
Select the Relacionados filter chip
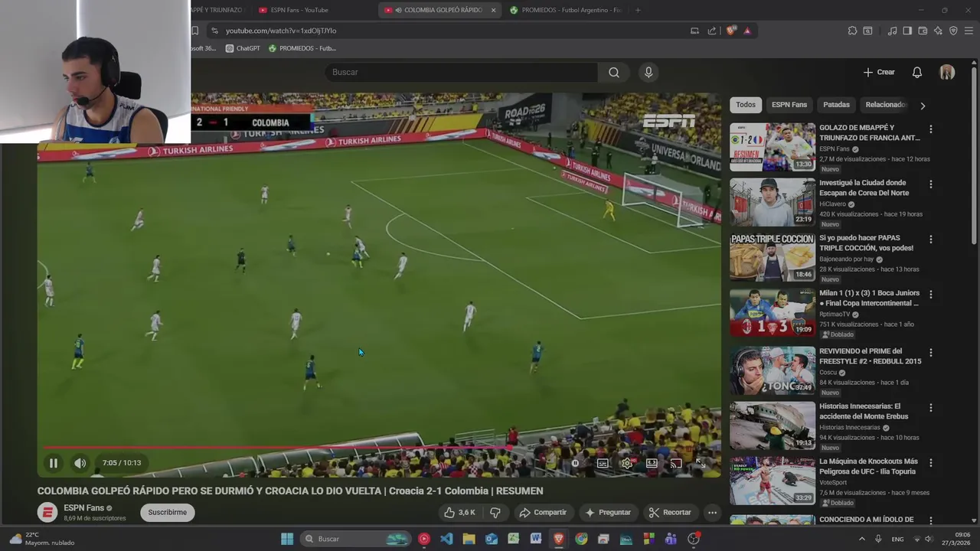886,105
